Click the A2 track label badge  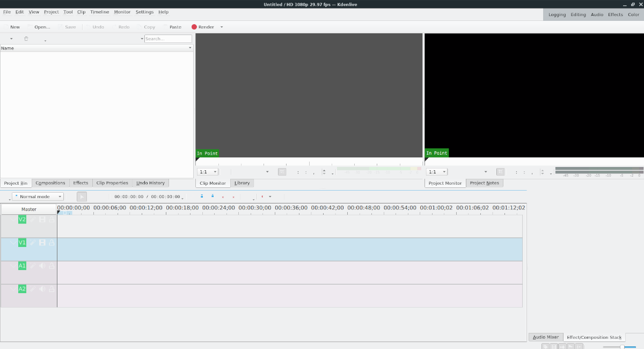coord(22,289)
